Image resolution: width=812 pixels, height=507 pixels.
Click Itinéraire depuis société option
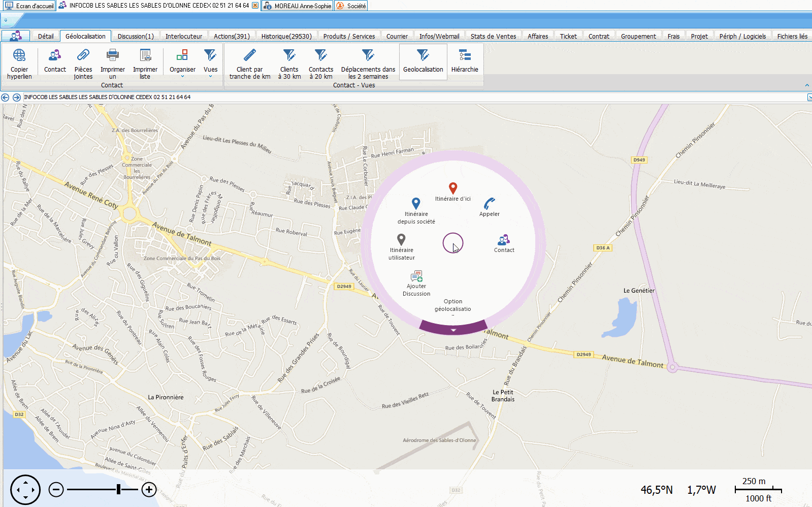click(416, 204)
